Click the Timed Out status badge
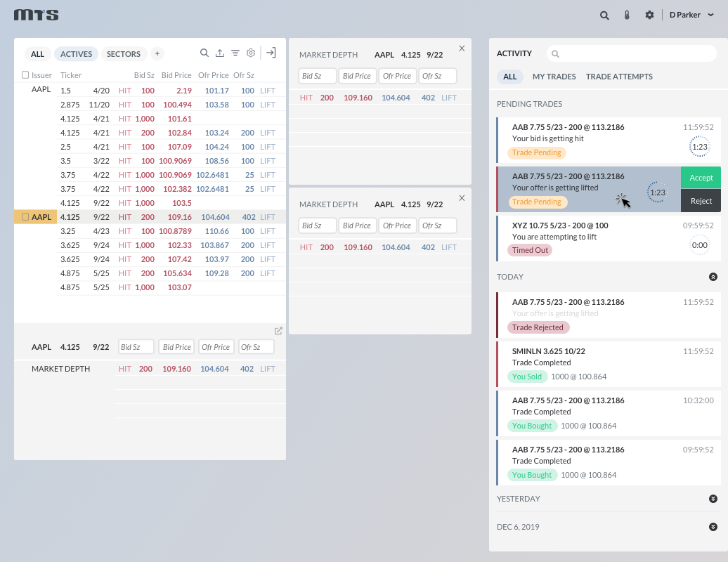 (x=530, y=250)
